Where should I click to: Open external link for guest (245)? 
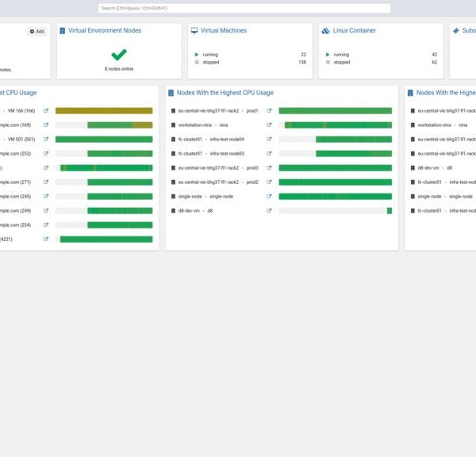coord(46,196)
